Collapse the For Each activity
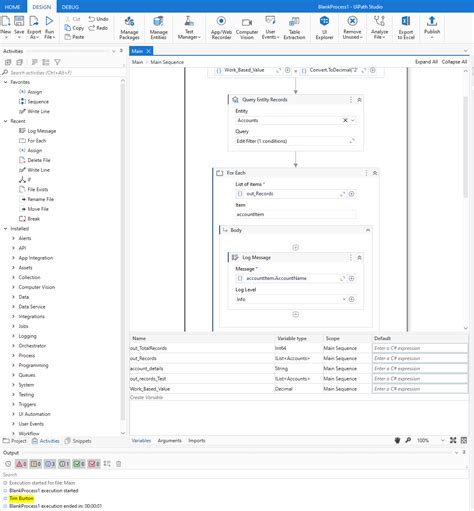This screenshot has width=474, height=511. (x=375, y=173)
